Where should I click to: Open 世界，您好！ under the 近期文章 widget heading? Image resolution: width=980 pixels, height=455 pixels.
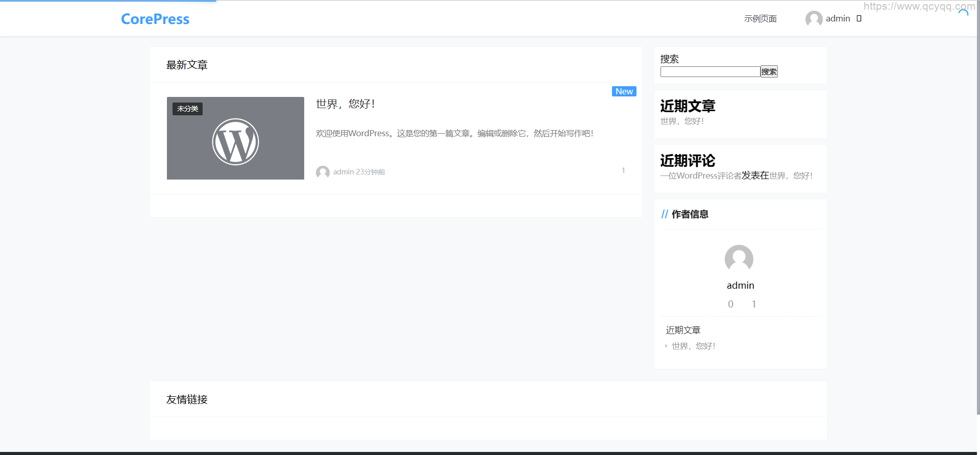tap(682, 121)
